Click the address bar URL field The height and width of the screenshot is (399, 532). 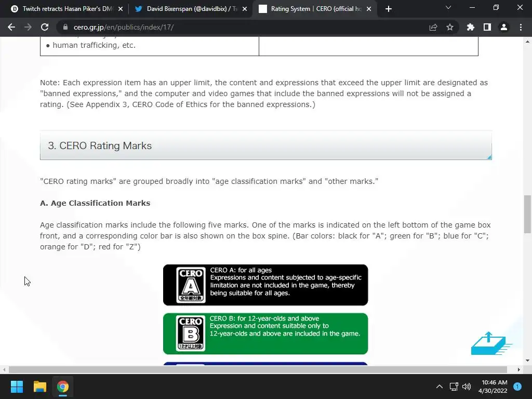244,27
